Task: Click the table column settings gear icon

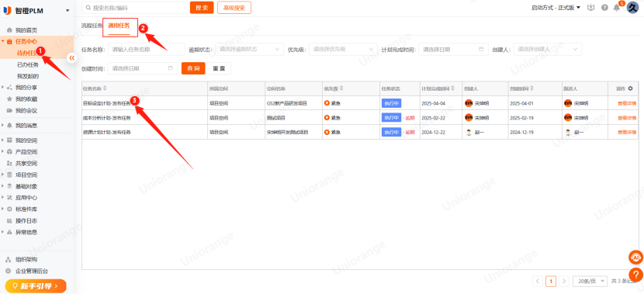Action: (631, 88)
